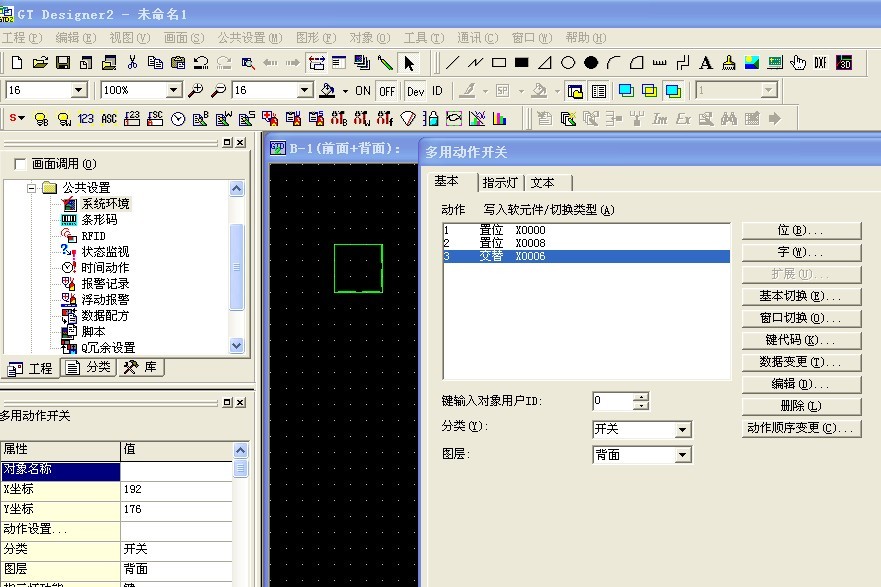Insert a clock display object icon
This screenshot has height=587, width=881.
point(178,118)
